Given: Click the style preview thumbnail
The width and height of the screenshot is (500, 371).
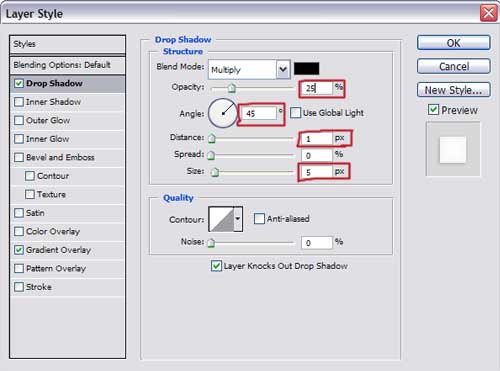Looking at the screenshot, I should [x=453, y=149].
